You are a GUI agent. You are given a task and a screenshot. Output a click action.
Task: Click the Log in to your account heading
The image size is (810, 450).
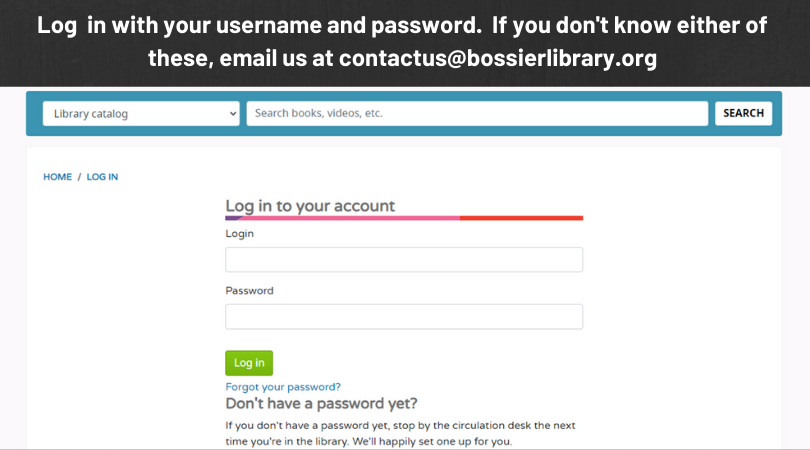[310, 206]
